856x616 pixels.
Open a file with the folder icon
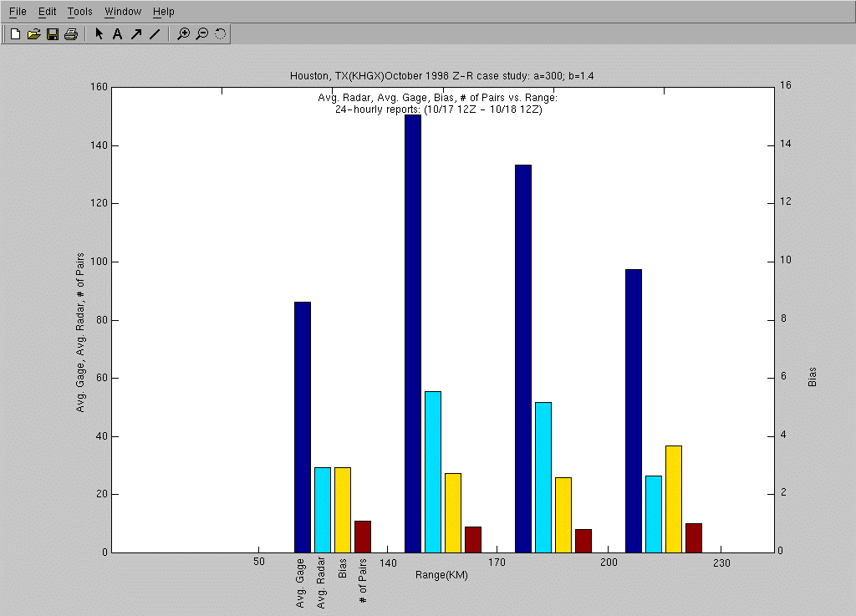(33, 33)
